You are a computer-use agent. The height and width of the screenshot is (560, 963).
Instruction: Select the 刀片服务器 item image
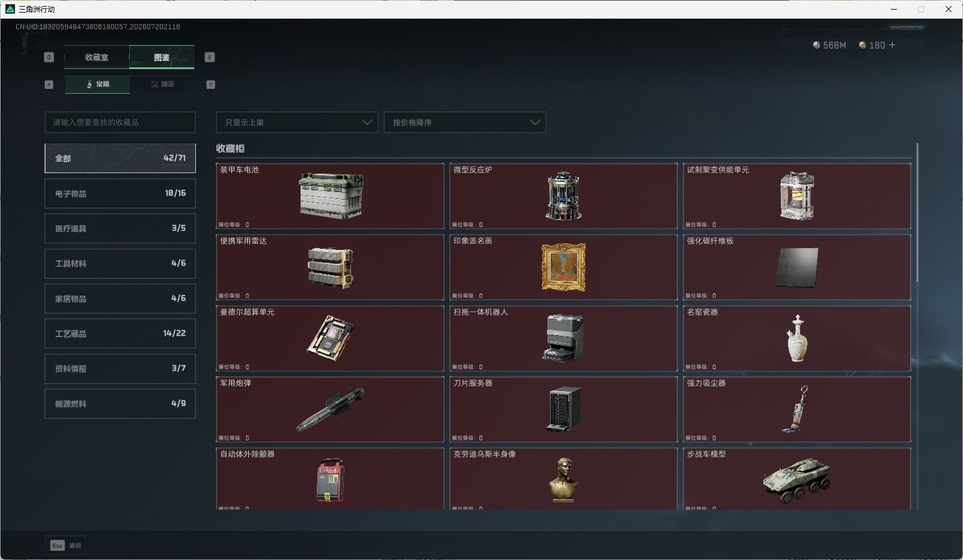564,409
